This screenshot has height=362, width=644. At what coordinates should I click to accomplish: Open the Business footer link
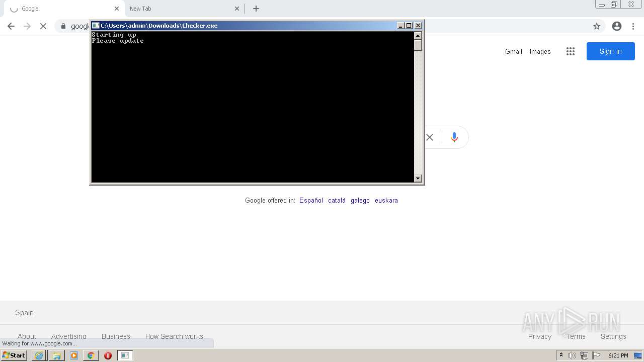(116, 336)
